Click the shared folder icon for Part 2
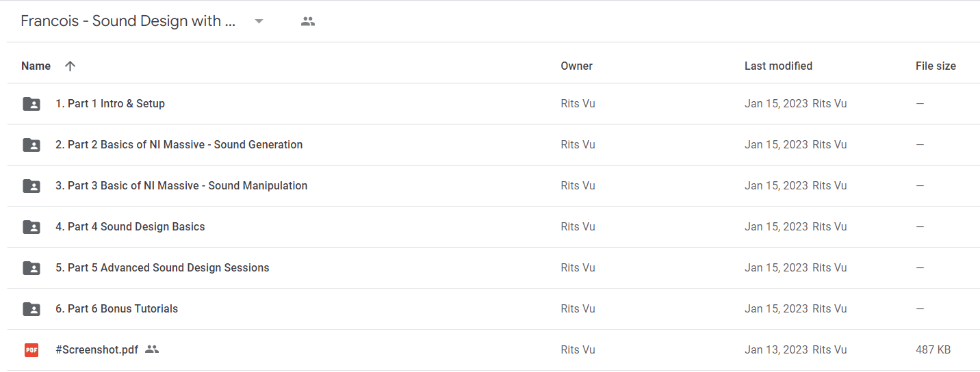This screenshot has height=372, width=980. pos(31,145)
